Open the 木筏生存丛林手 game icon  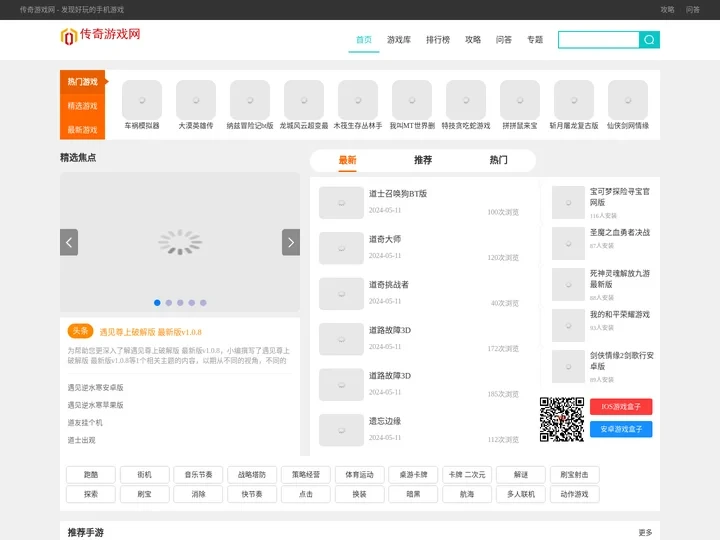click(x=358, y=100)
